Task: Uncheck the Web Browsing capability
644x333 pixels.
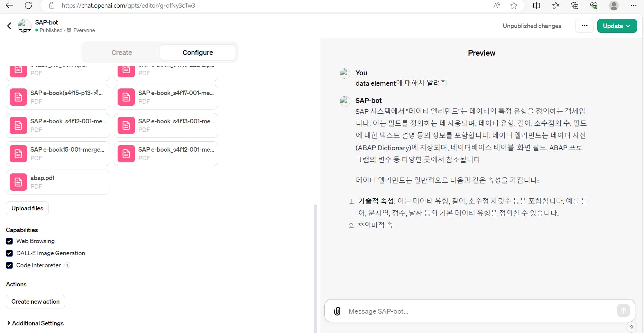Action: pos(9,241)
